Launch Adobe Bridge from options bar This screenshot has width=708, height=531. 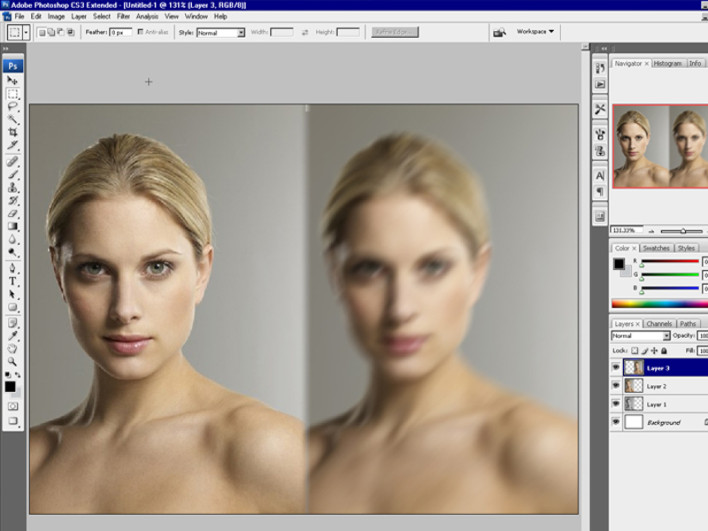[499, 32]
